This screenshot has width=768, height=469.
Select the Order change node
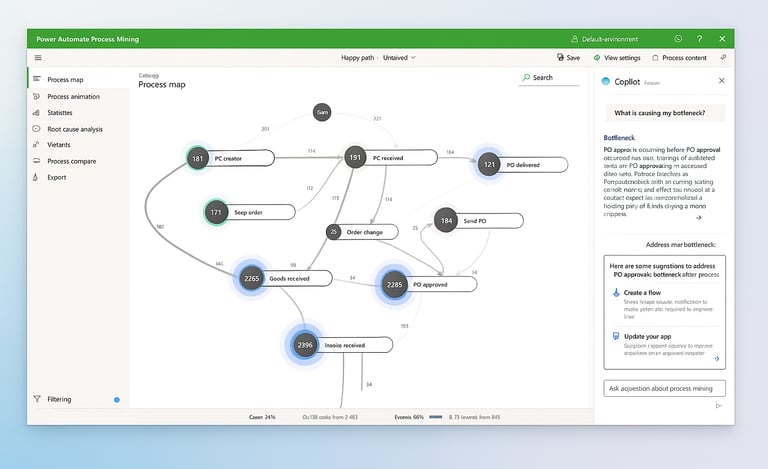362,232
